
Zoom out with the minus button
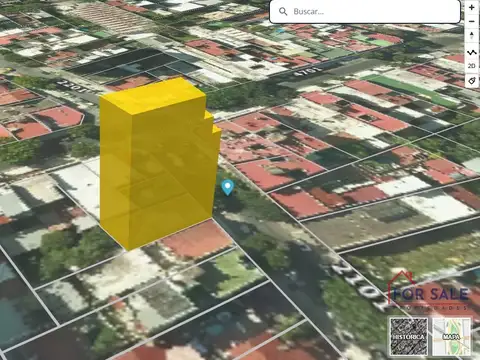472,22
